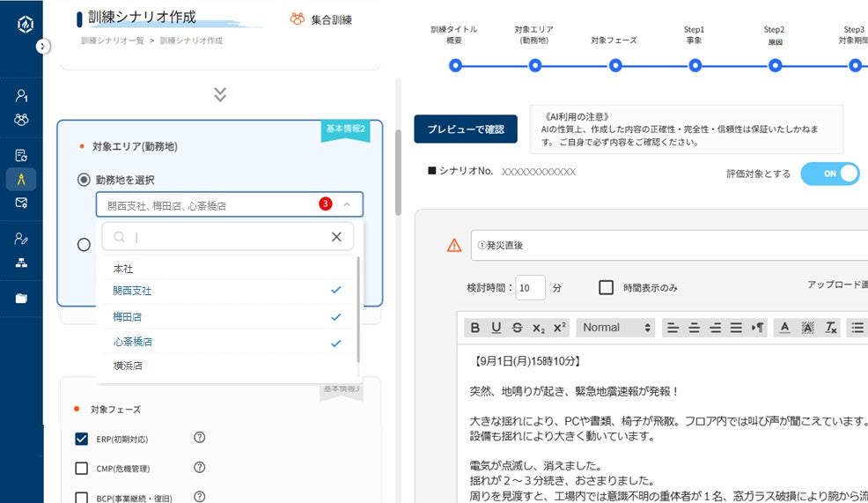Go to 訓練シナリオ一覧 via breadcrumb

click(x=111, y=41)
